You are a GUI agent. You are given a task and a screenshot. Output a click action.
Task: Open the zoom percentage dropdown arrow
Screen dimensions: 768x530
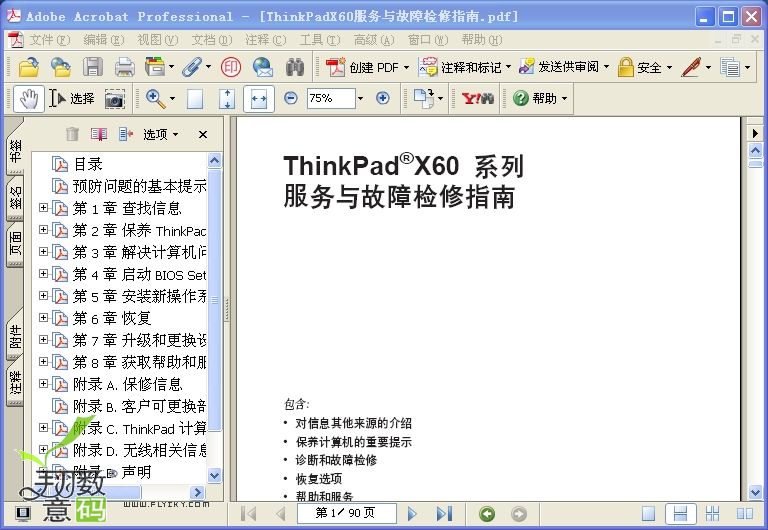tap(360, 98)
